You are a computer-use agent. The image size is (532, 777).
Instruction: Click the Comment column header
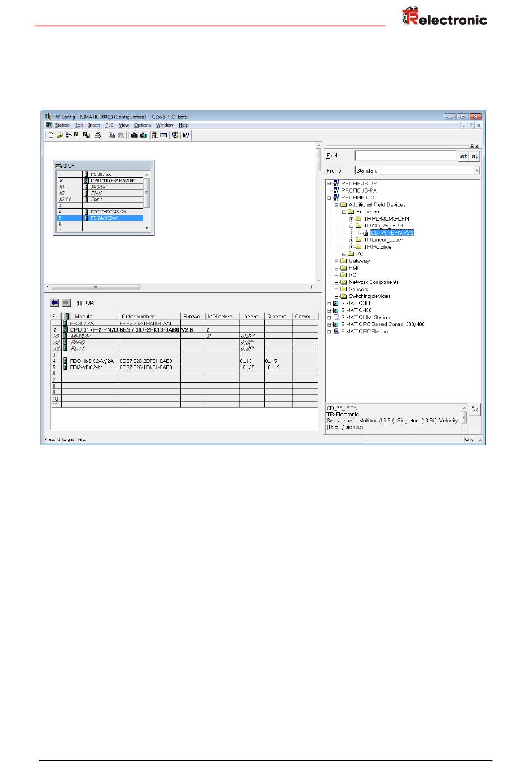pyautogui.click(x=305, y=317)
